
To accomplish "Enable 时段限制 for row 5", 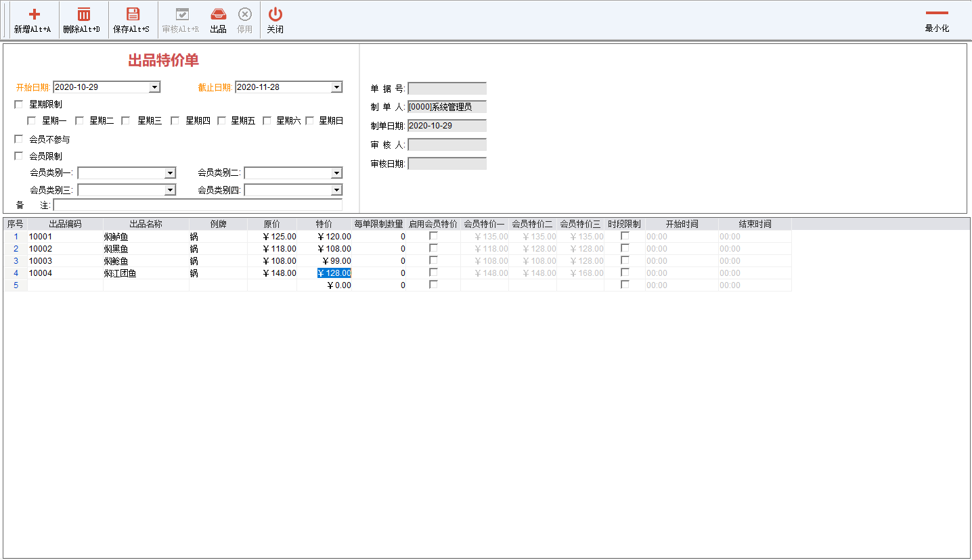I will [x=625, y=285].
